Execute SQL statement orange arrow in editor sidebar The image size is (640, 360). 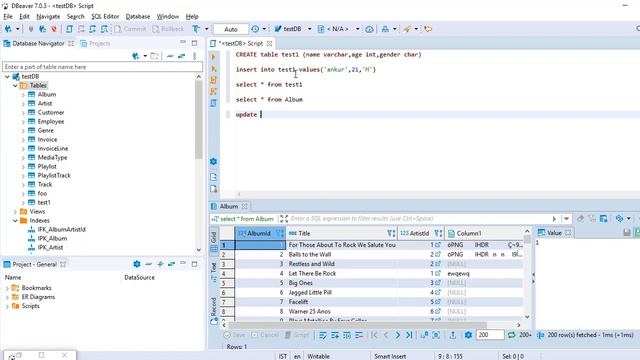[x=213, y=57]
